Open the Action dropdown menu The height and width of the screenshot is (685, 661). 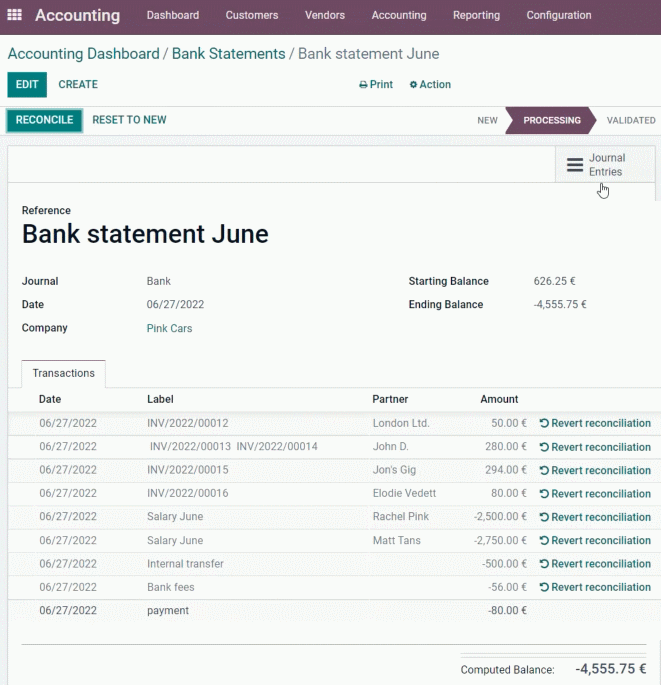coord(430,84)
